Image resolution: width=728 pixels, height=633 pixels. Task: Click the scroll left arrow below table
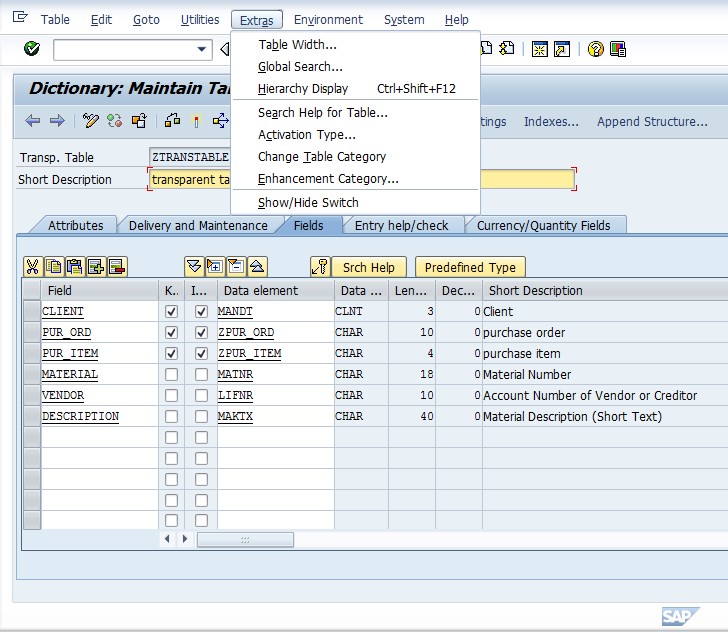click(167, 539)
